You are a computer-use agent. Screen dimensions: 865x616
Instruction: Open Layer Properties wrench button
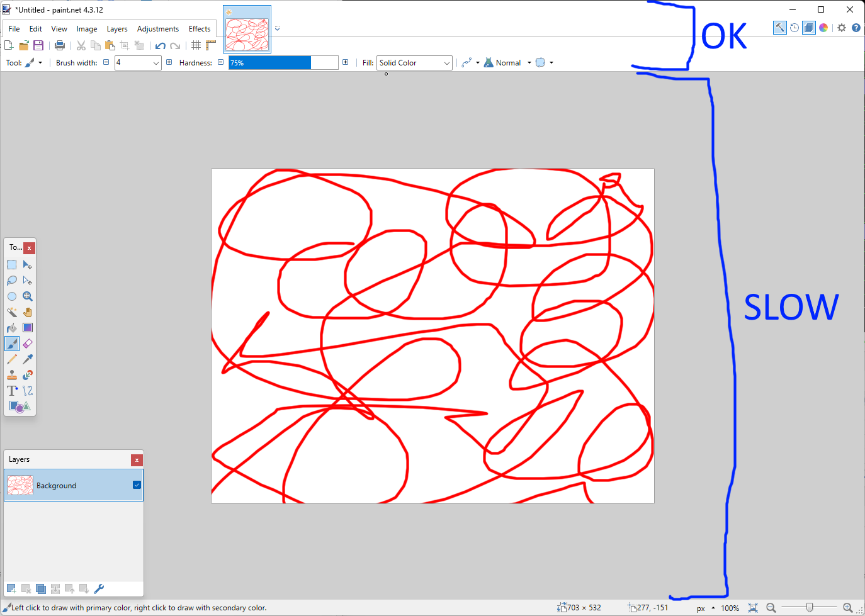99,589
